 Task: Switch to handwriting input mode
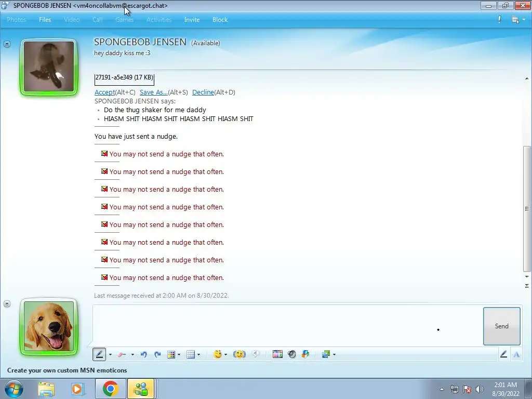[503, 354]
